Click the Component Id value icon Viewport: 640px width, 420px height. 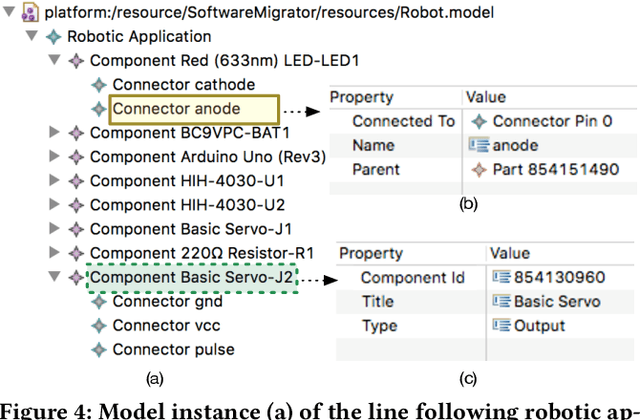pyautogui.click(x=501, y=278)
